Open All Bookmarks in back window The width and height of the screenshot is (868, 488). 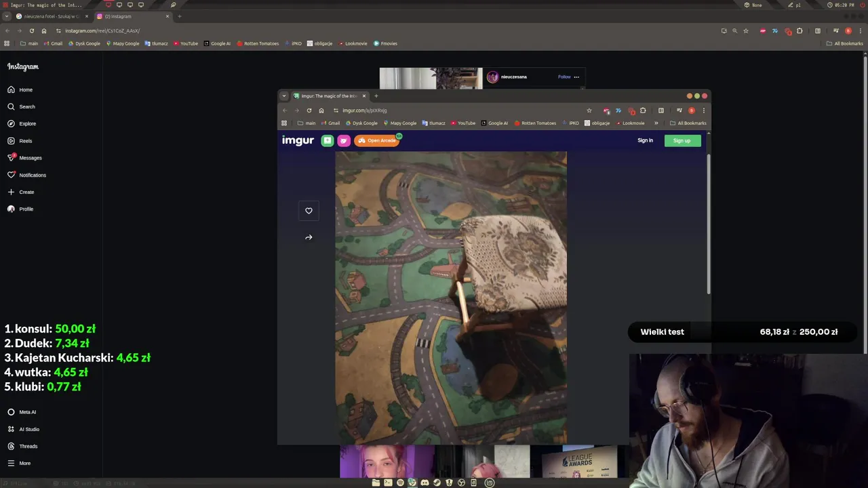(x=844, y=43)
